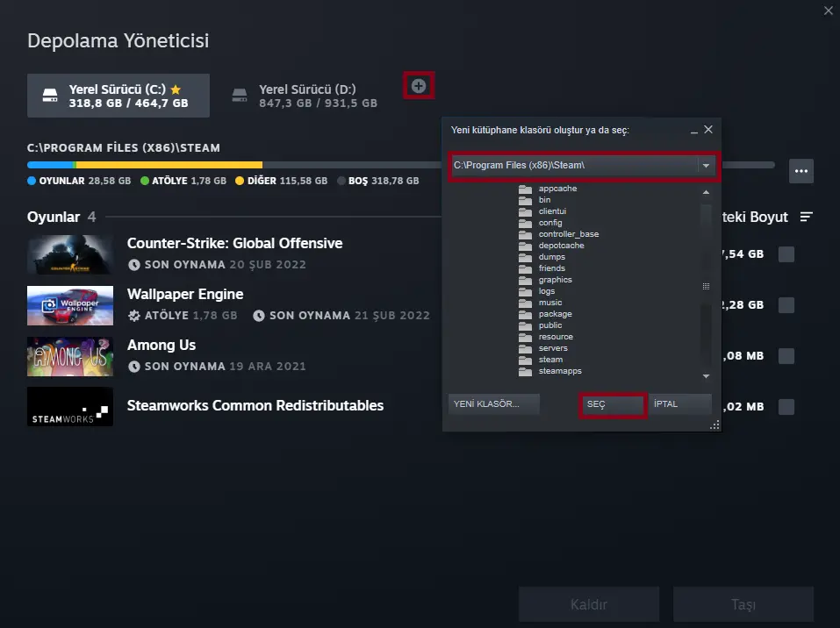Click the music folder icon
This screenshot has width=840, height=628.
525,303
